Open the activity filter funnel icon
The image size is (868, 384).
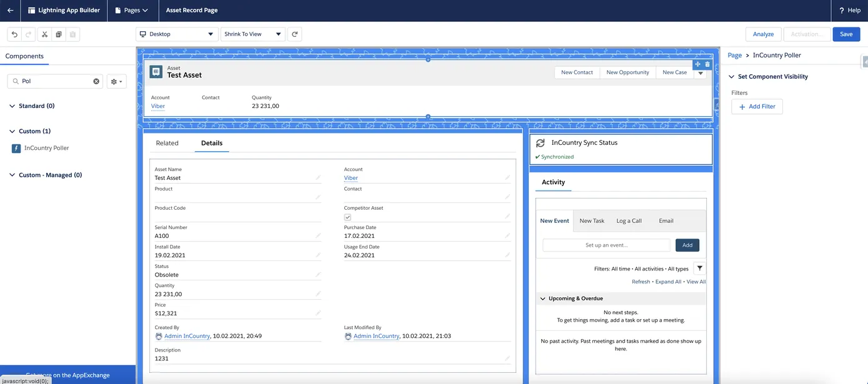click(699, 268)
